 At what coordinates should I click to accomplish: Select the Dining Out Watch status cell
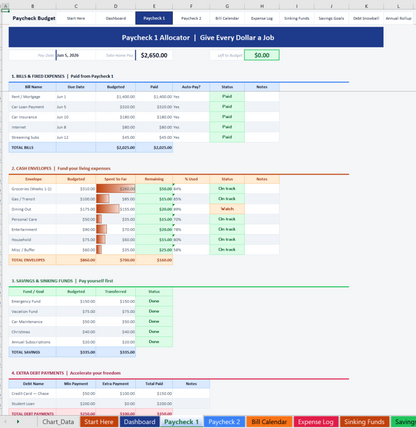[227, 209]
